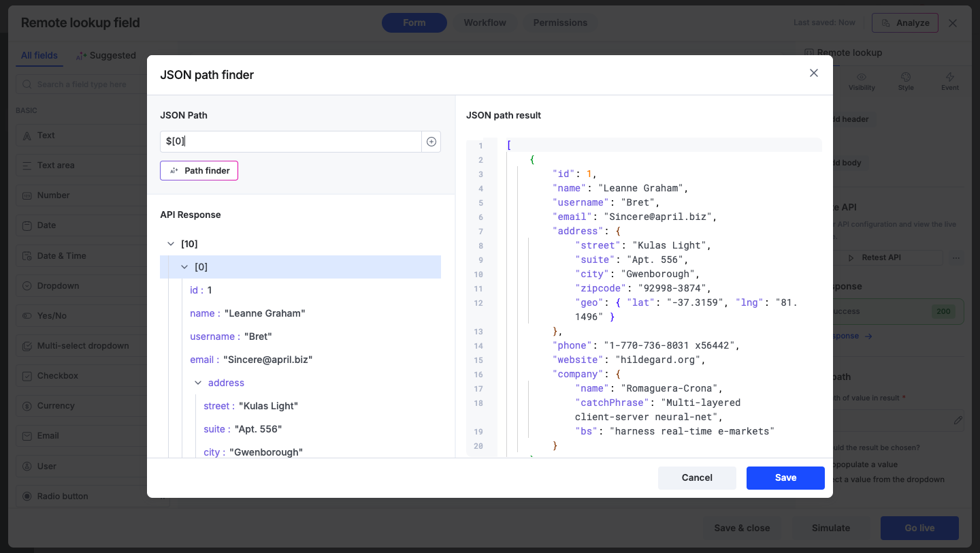The width and height of the screenshot is (980, 553).
Task: Click the Text field type icon
Action: pyautogui.click(x=27, y=136)
